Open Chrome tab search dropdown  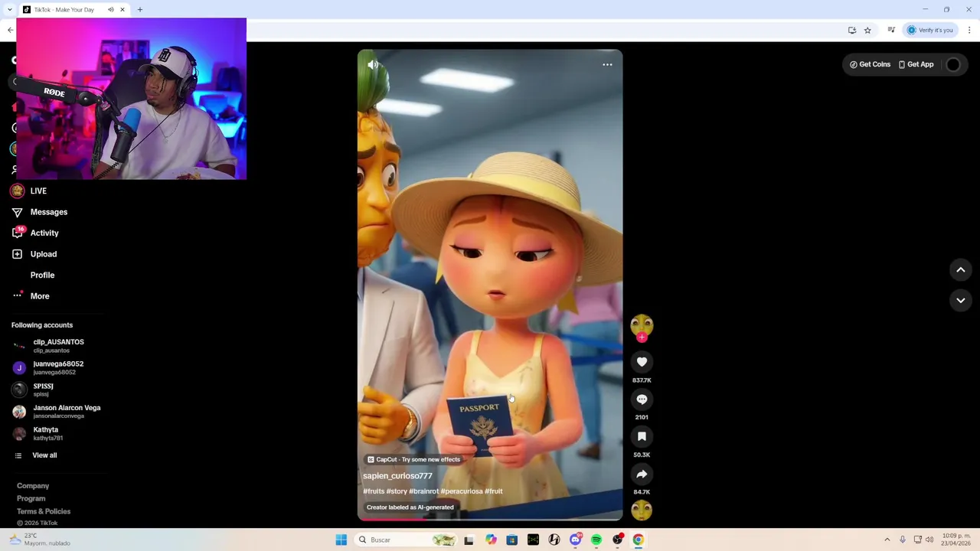coord(9,10)
